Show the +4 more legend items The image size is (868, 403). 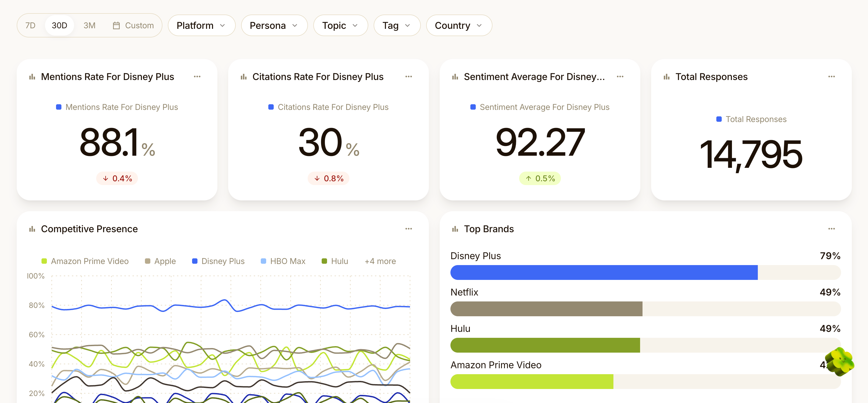[x=380, y=261]
